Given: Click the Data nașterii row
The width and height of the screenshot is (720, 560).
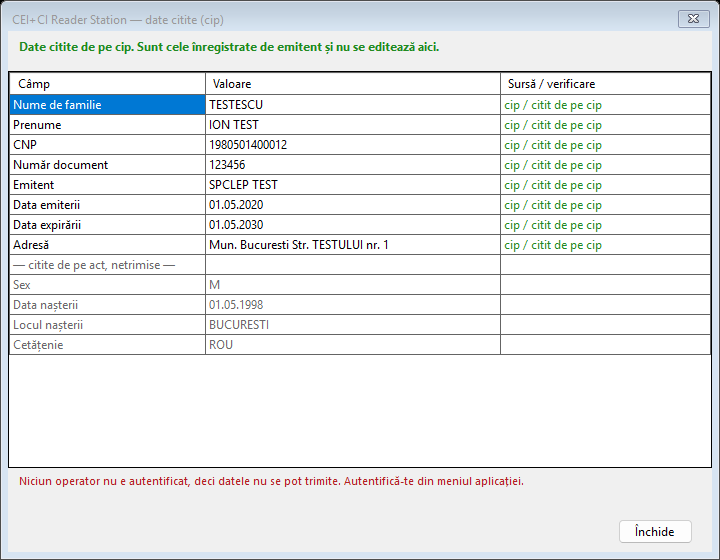Looking at the screenshot, I should 360,305.
